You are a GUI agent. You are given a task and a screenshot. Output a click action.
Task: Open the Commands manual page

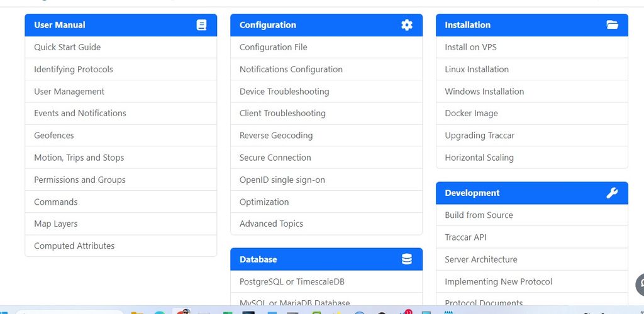(121, 202)
